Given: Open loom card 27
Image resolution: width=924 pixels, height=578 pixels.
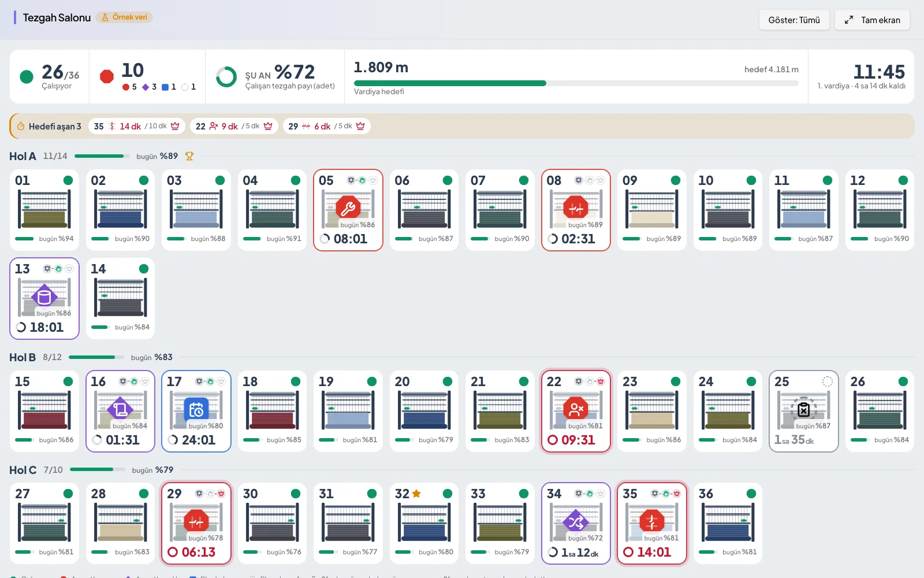Looking at the screenshot, I should pyautogui.click(x=44, y=523).
